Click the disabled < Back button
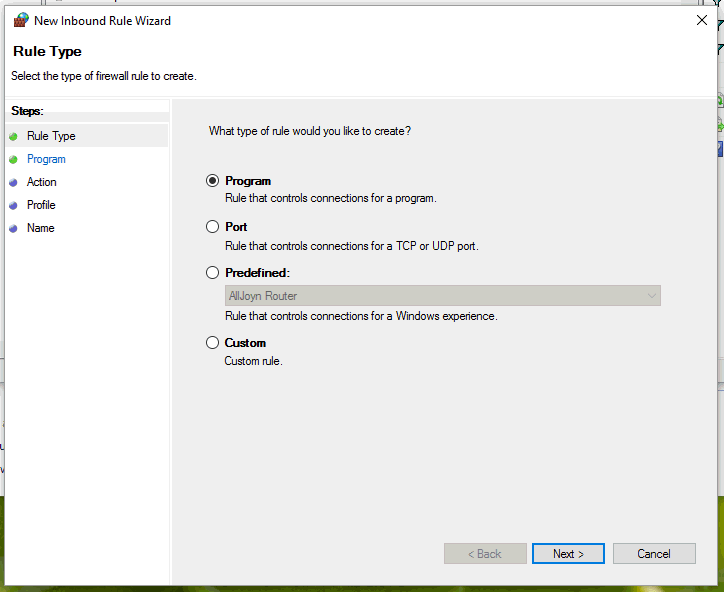The width and height of the screenshot is (724, 592). pos(485,554)
